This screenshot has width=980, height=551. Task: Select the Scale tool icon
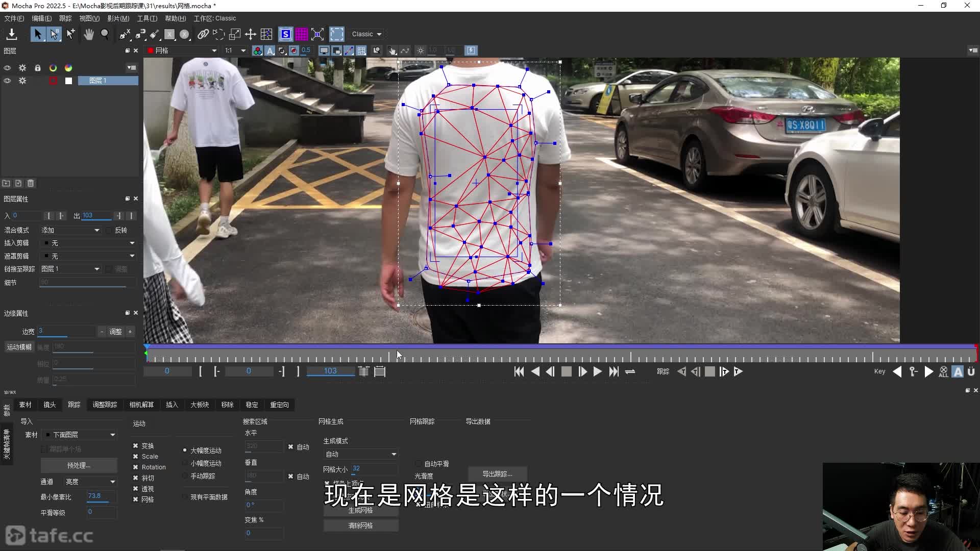click(x=234, y=34)
